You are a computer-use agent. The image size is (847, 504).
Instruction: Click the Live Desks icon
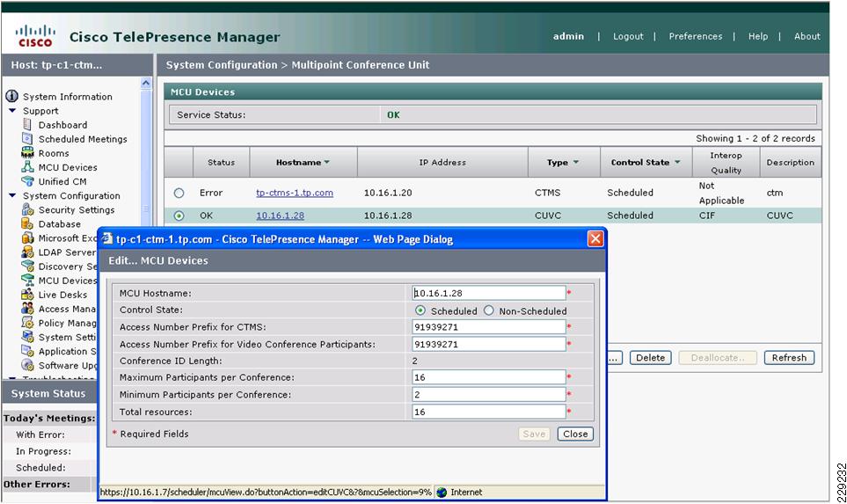point(27,294)
